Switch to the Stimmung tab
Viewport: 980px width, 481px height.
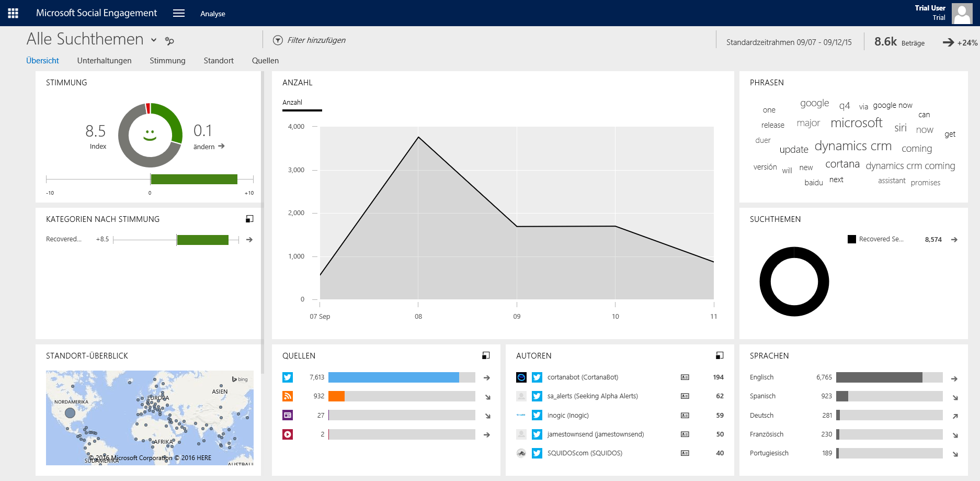tap(167, 61)
